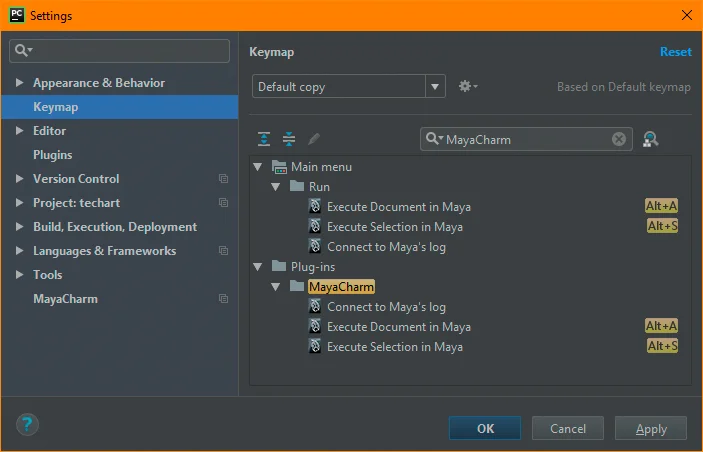Image resolution: width=703 pixels, height=452 pixels.
Task: Click Maya icon beside Execute Selection under MayaCharm
Action: (x=315, y=346)
